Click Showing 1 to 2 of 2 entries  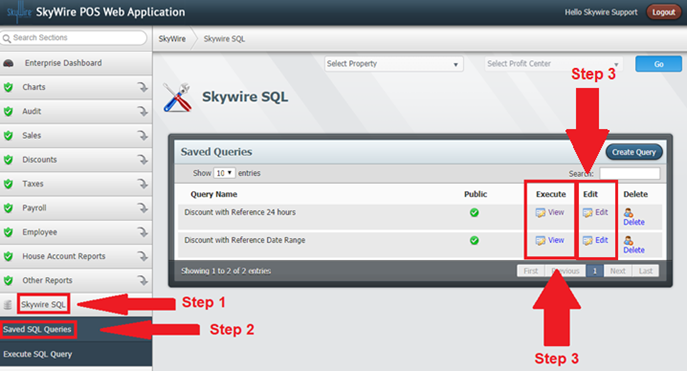coord(226,271)
